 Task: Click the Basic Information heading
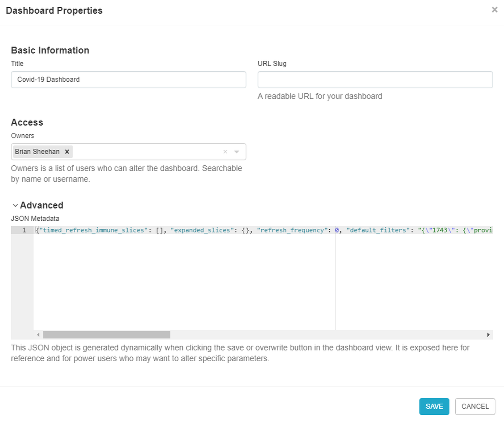coord(50,50)
